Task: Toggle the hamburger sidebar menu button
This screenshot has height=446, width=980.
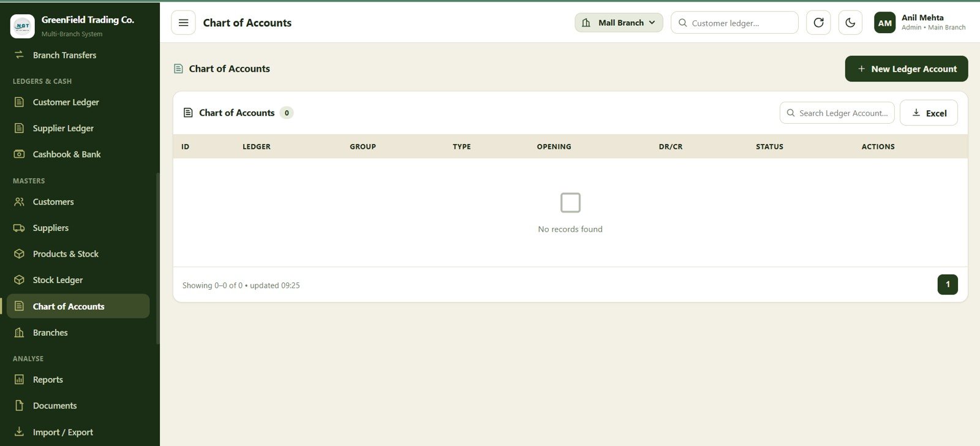Action: coord(183,23)
